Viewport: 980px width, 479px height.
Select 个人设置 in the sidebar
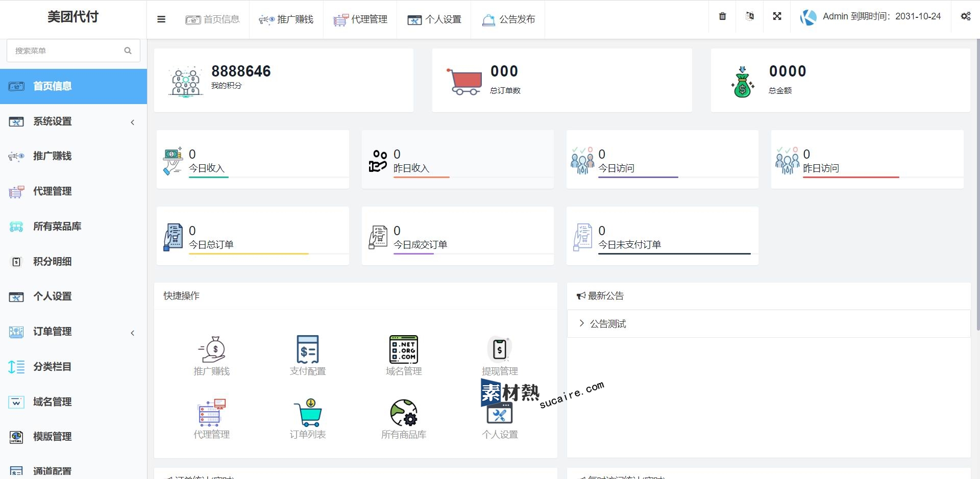[x=73, y=296]
